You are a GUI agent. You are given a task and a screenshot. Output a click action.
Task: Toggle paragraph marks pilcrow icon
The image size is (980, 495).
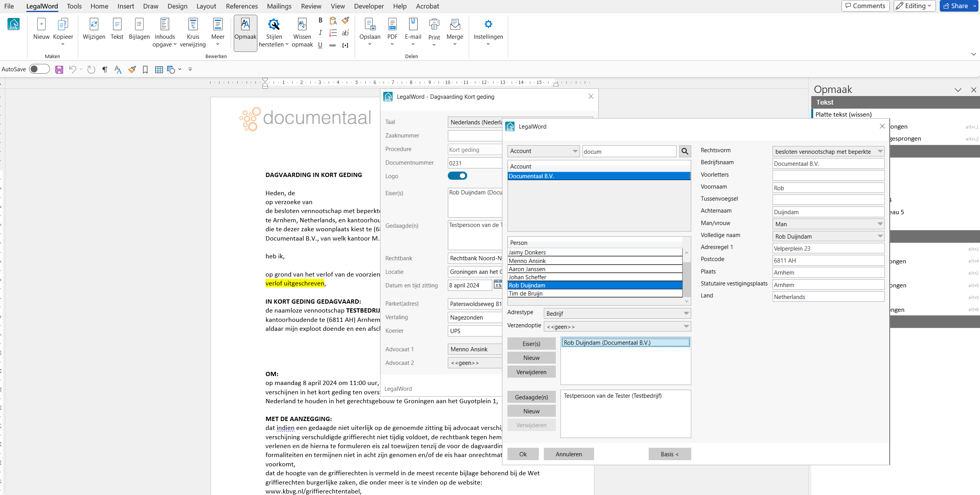point(105,69)
